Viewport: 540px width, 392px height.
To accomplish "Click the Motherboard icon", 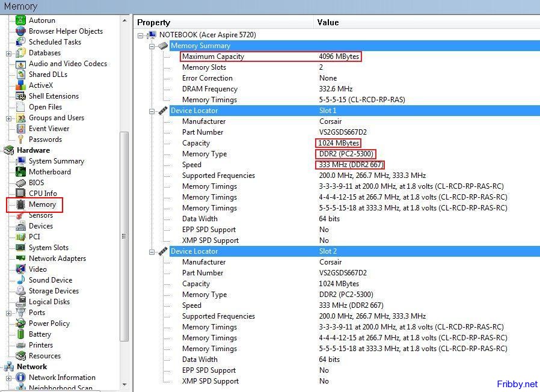I will coord(20,171).
